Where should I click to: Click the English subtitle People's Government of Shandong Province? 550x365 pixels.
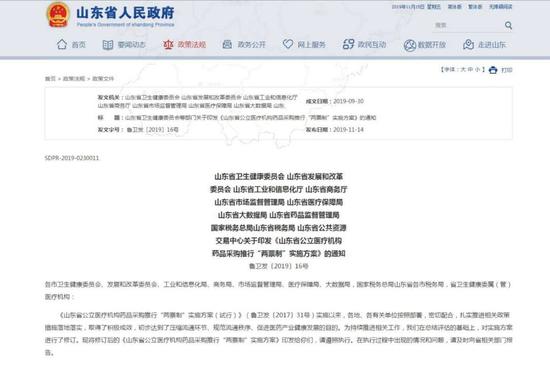pyautogui.click(x=126, y=25)
